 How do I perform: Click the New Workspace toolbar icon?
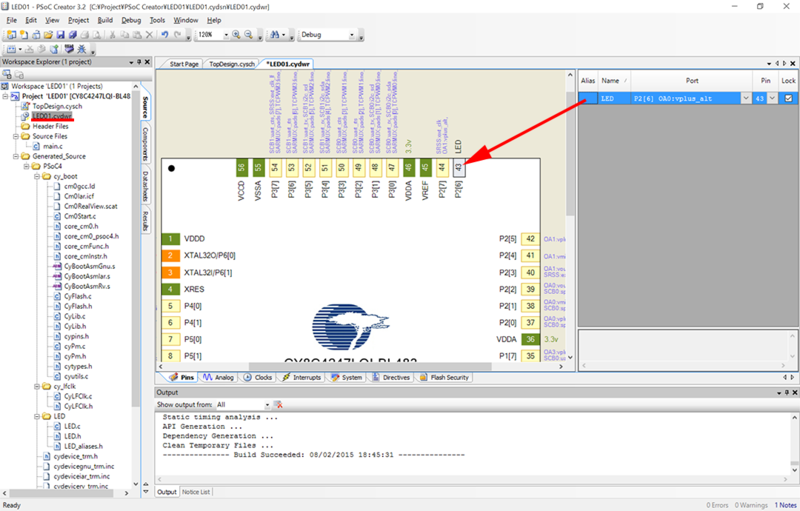pyautogui.click(x=11, y=35)
